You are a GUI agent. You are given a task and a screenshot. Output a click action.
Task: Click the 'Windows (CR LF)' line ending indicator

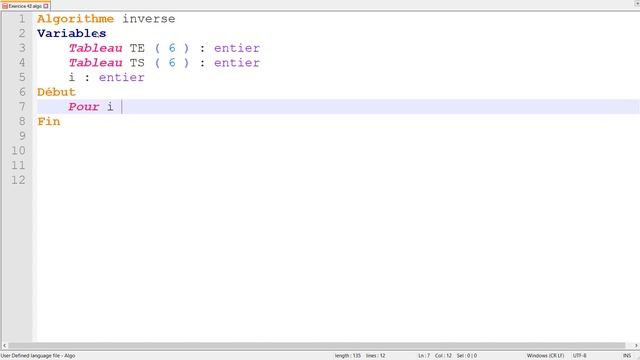[545, 356]
